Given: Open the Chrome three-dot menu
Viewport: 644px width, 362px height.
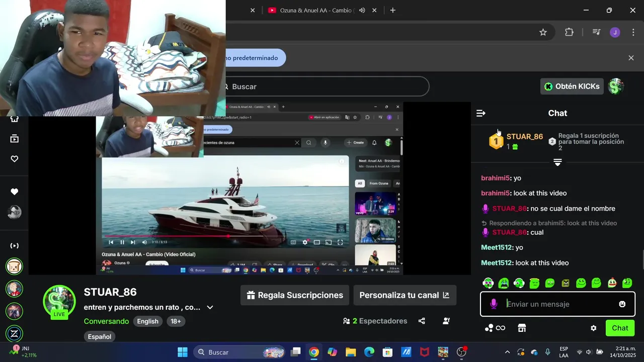Looking at the screenshot, I should (x=633, y=32).
